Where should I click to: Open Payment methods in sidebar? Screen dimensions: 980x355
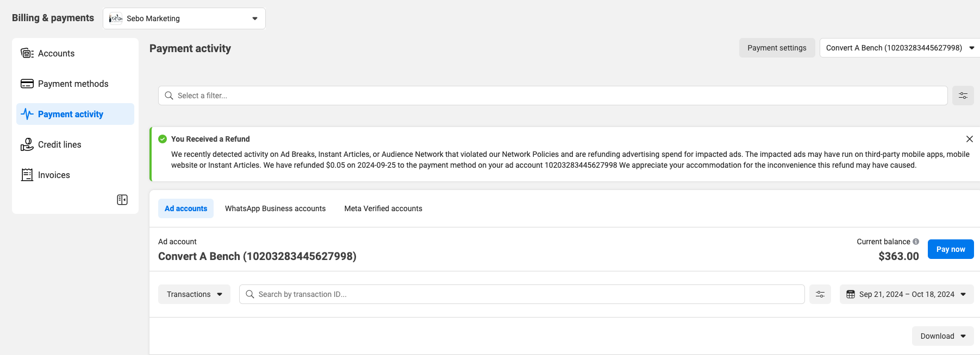tap(75, 84)
